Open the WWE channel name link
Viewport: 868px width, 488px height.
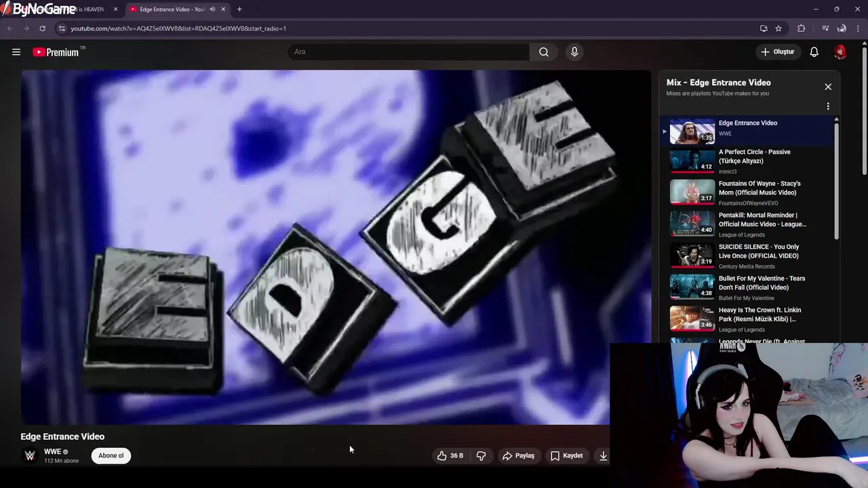[52, 451]
